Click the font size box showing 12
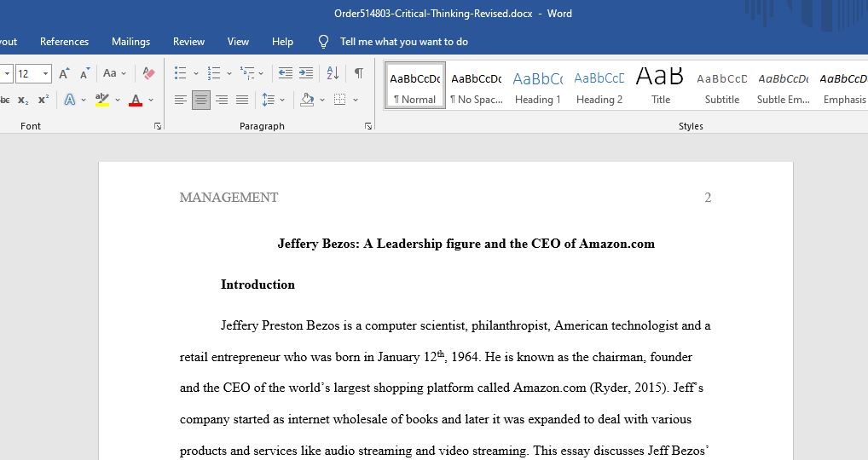Screen dimensions: 868x460 [27, 73]
